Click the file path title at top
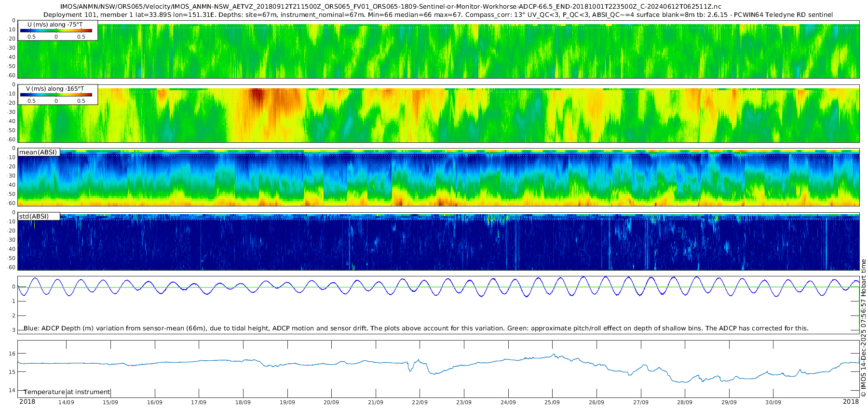This screenshot has width=868, height=410. click(391, 7)
